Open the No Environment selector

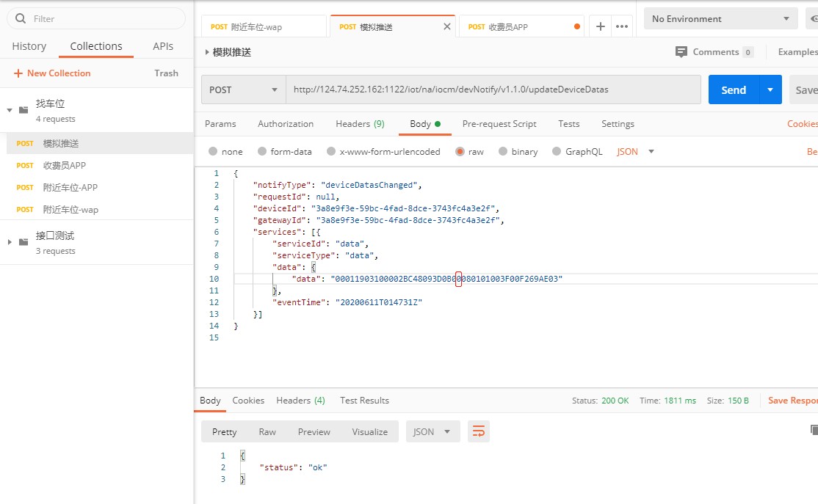(720, 19)
